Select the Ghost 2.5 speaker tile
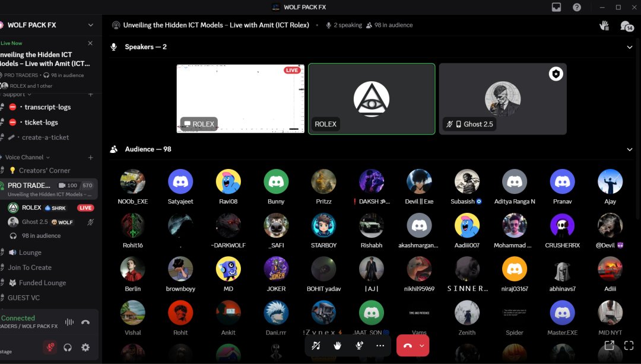 coord(503,98)
